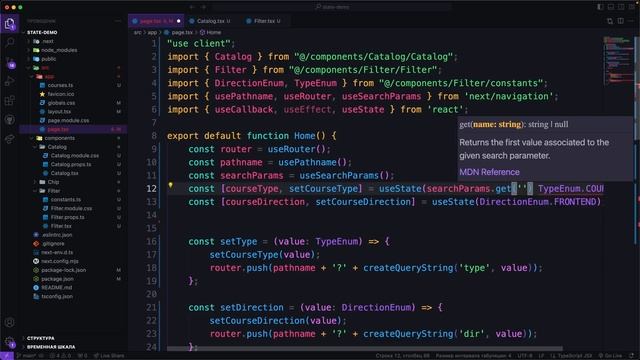Click the LF end-of-line status item
This screenshot has height=360, width=640.
[x=541, y=356]
